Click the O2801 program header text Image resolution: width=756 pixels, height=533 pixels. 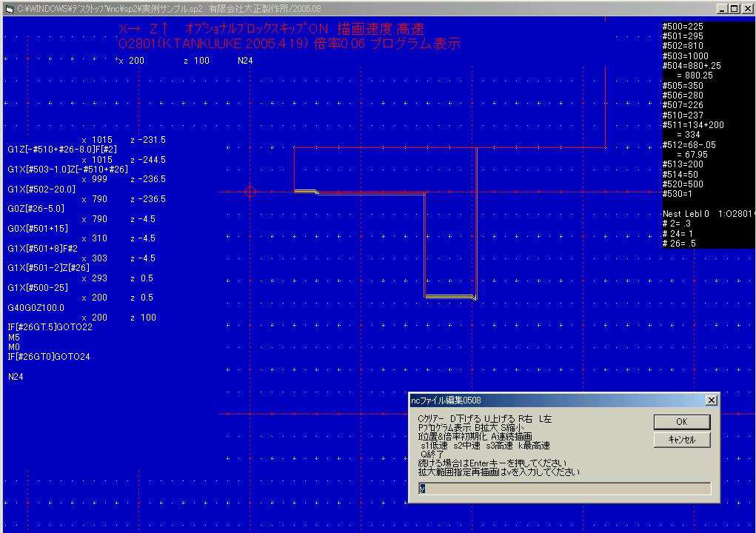tap(289, 44)
